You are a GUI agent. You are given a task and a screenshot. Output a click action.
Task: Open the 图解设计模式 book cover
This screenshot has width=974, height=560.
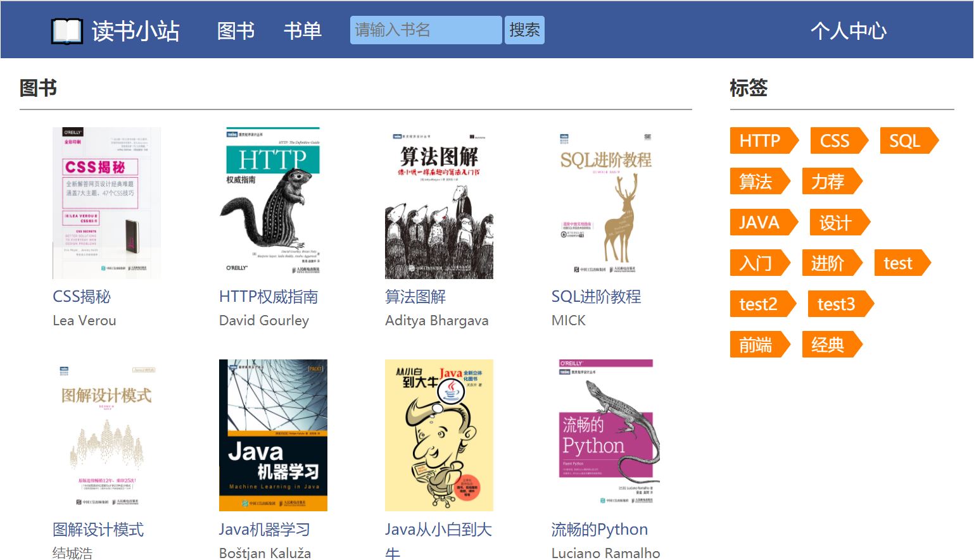click(x=106, y=435)
